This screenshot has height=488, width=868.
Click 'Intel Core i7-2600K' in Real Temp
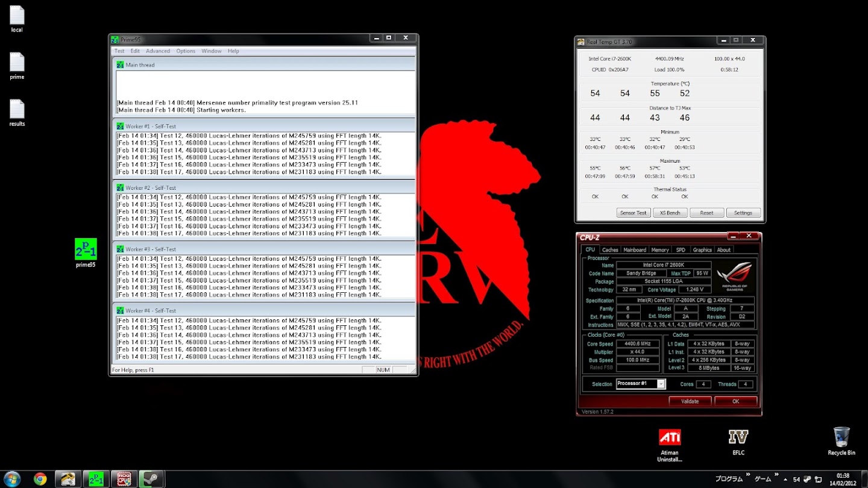click(609, 59)
